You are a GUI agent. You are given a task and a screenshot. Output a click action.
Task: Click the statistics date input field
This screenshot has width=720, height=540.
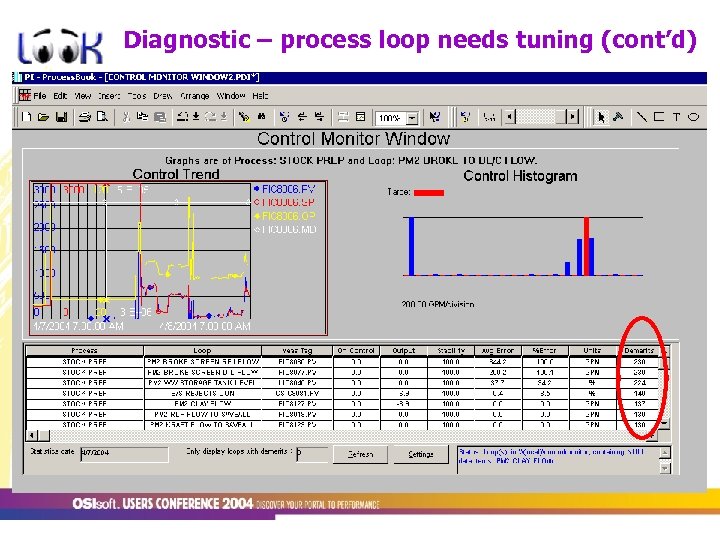pos(124,454)
